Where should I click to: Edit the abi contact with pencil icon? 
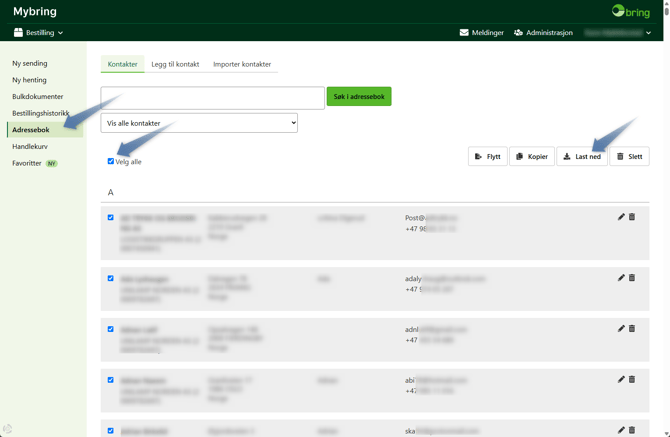point(621,379)
